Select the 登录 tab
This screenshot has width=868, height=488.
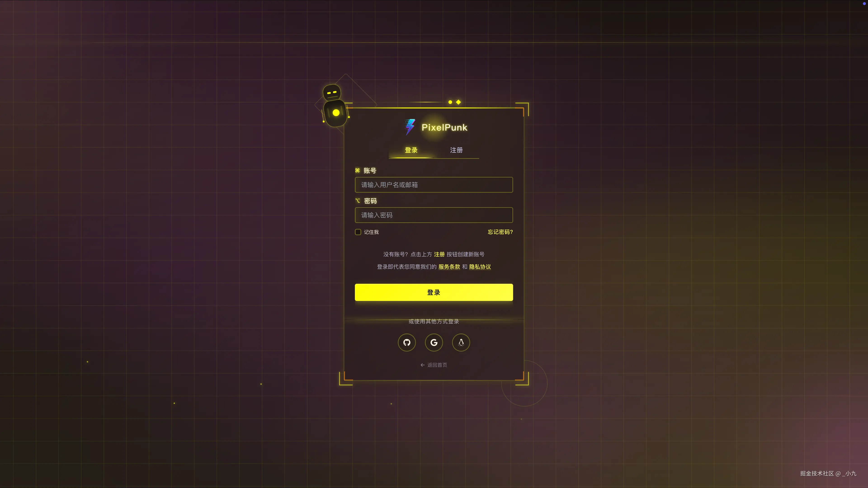(411, 150)
